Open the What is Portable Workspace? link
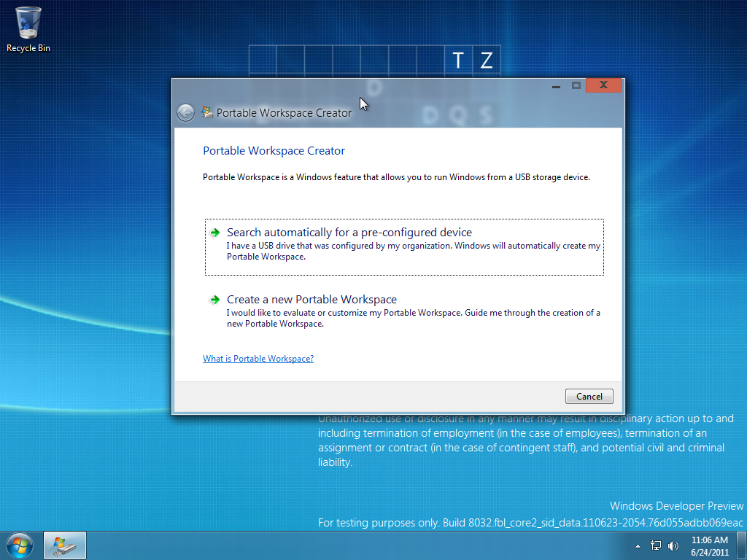747x560 pixels. (258, 359)
